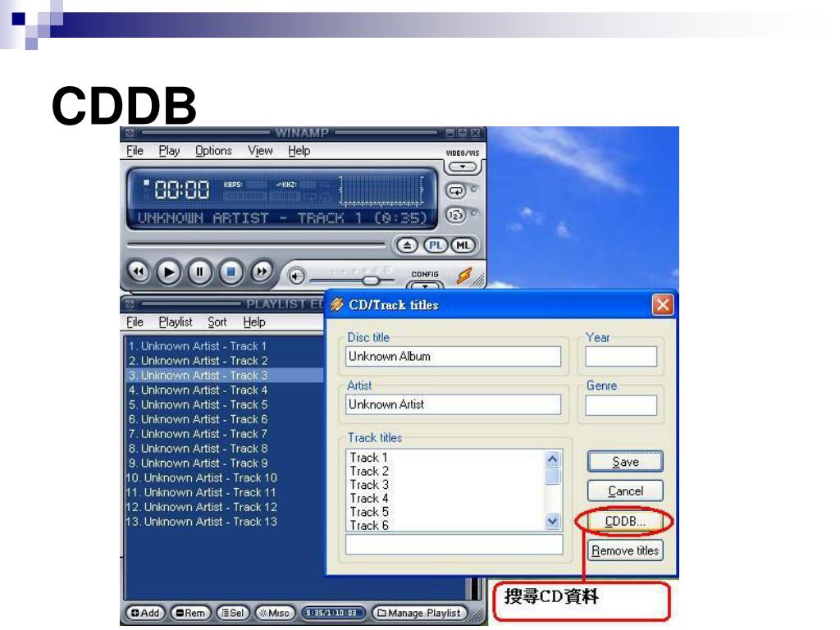Click the Winamp lightning bolt icon
Screen dimensions: 840x630
[x=464, y=276]
